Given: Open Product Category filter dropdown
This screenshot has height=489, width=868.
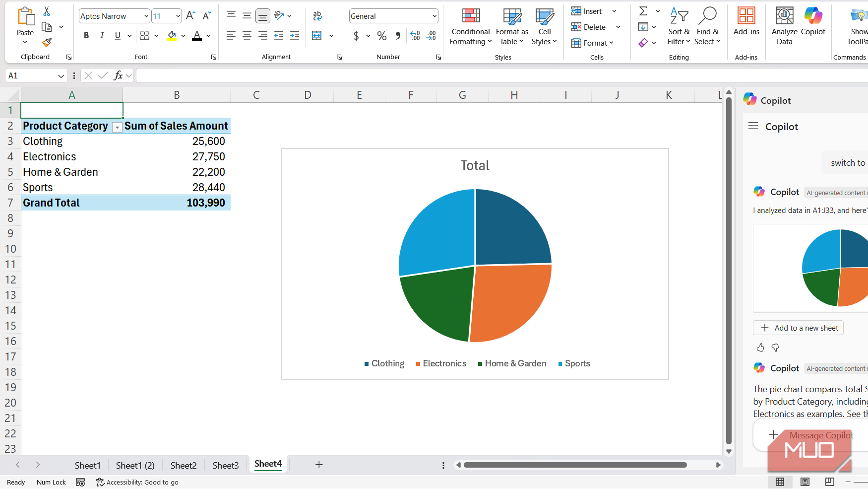Looking at the screenshot, I should click(117, 127).
